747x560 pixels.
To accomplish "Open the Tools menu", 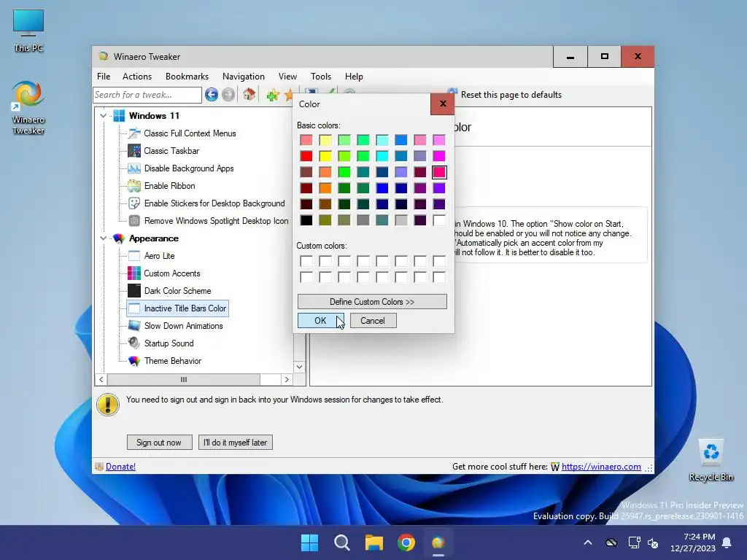I will tap(321, 76).
